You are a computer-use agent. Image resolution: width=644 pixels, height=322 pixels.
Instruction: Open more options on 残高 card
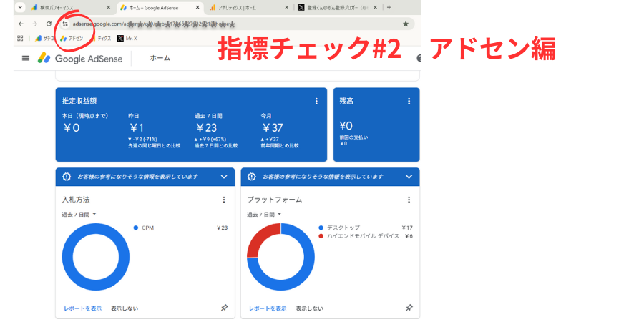(409, 102)
